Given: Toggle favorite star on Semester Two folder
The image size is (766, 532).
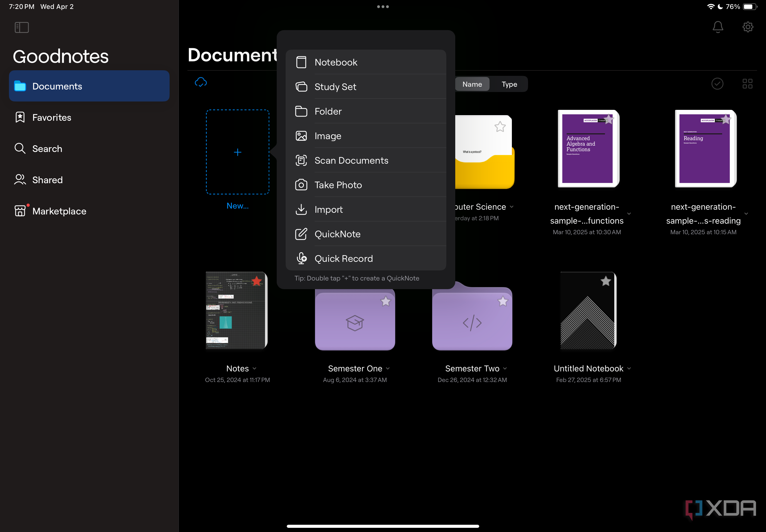Looking at the screenshot, I should tap(503, 301).
